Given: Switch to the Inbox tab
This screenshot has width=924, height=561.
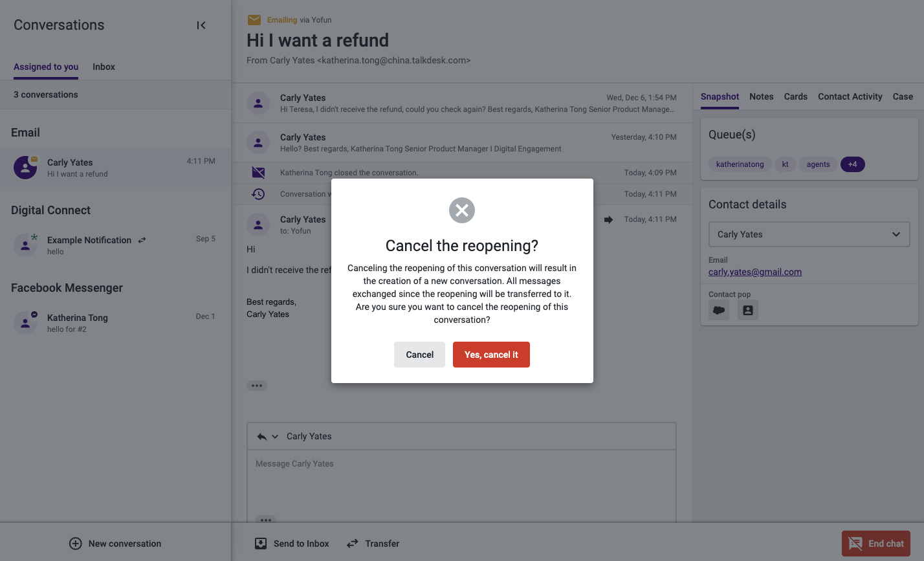Looking at the screenshot, I should click(104, 67).
